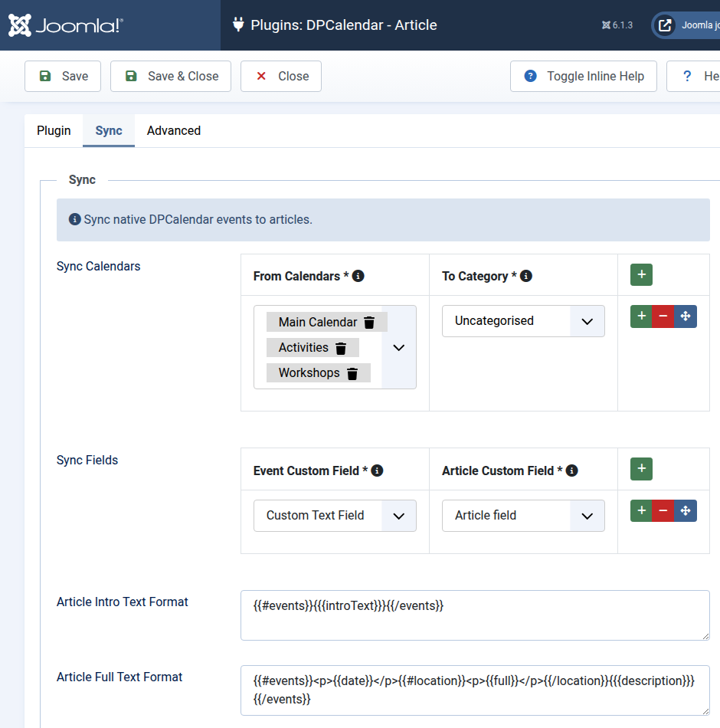720x728 pixels.
Task: Remove Workshops using its trash icon
Action: (x=352, y=373)
